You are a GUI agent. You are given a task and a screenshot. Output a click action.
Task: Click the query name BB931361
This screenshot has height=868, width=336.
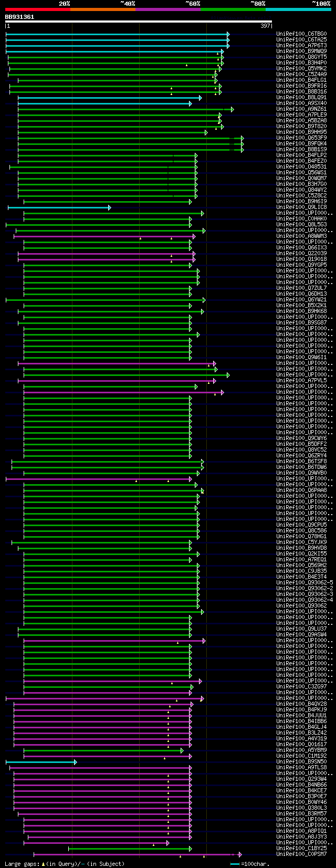(x=20, y=17)
